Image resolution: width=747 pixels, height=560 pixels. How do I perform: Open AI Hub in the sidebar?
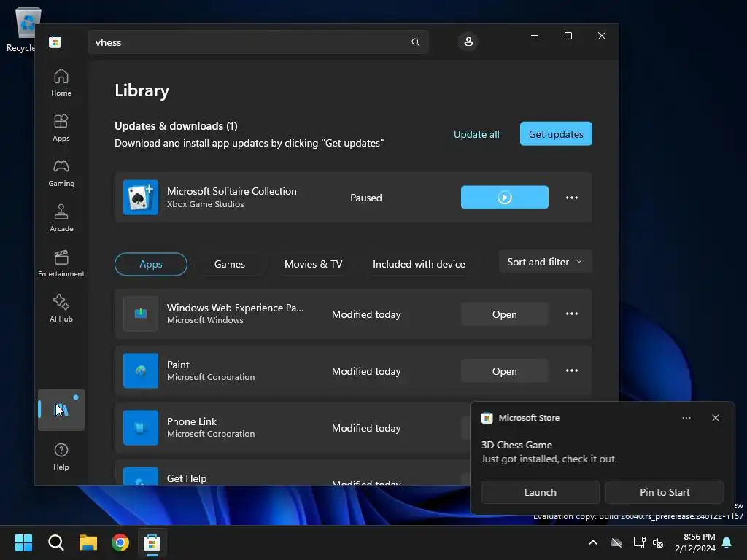(61, 308)
